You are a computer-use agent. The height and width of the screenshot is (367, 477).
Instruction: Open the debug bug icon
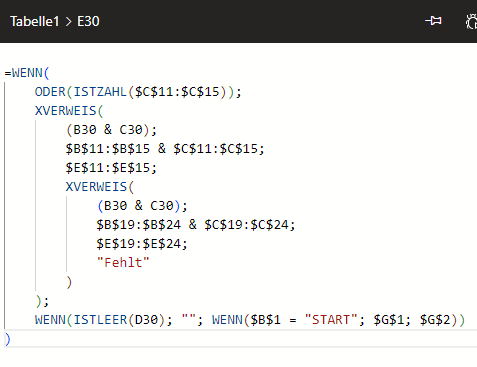point(471,21)
